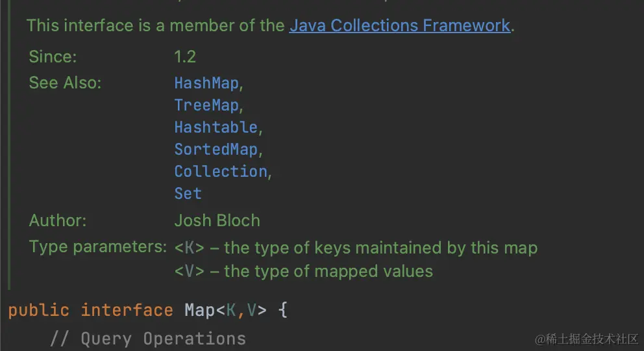This screenshot has height=351, width=644.
Task: Open the Collection see-also link
Action: click(x=221, y=172)
